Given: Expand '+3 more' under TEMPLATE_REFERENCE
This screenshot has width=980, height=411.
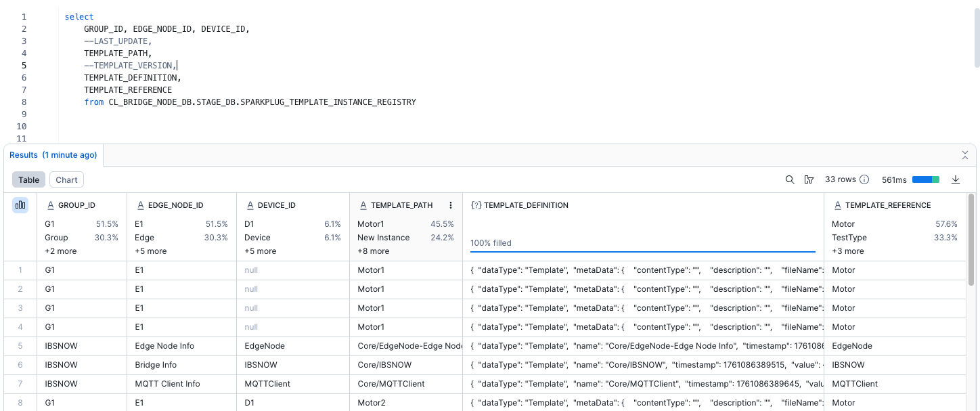Looking at the screenshot, I should click(x=847, y=251).
